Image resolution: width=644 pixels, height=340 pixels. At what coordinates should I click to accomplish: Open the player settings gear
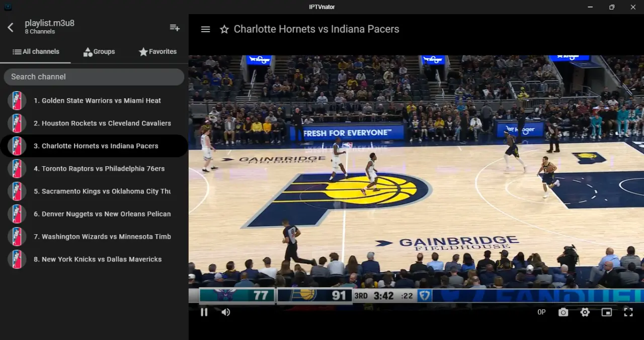click(585, 312)
